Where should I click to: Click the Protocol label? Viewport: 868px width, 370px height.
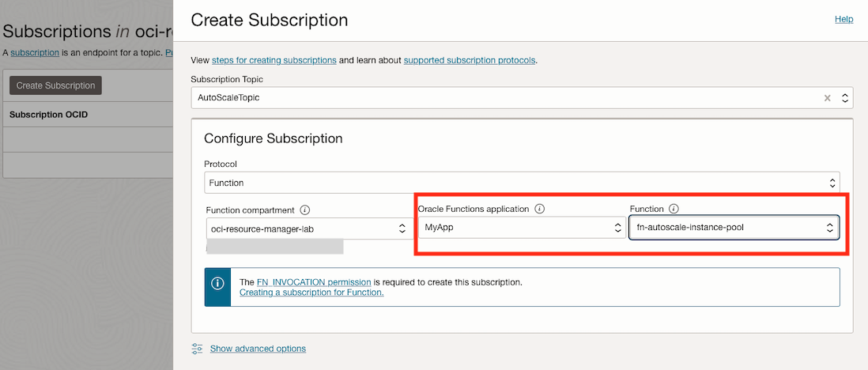tap(221, 164)
